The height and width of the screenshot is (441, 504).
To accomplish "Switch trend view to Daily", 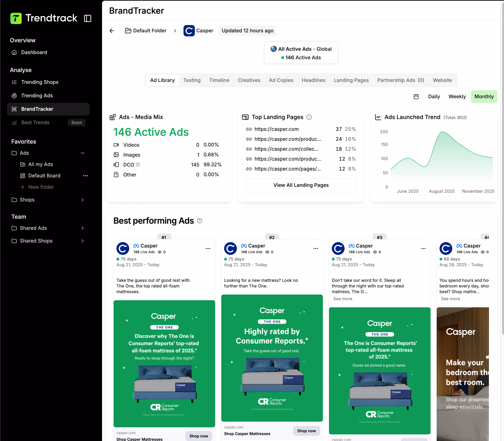I will (x=434, y=97).
